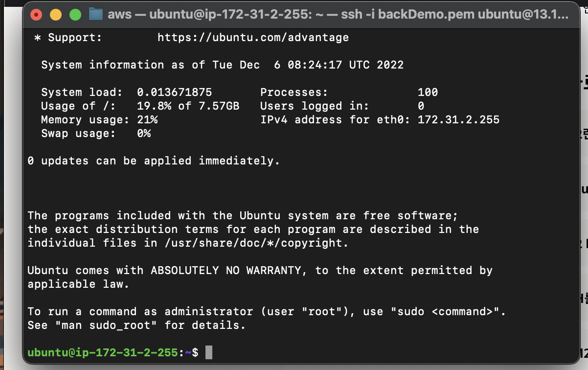Image resolution: width=588 pixels, height=370 pixels.
Task: Click the System load value 0.013671875
Action: [x=174, y=92]
